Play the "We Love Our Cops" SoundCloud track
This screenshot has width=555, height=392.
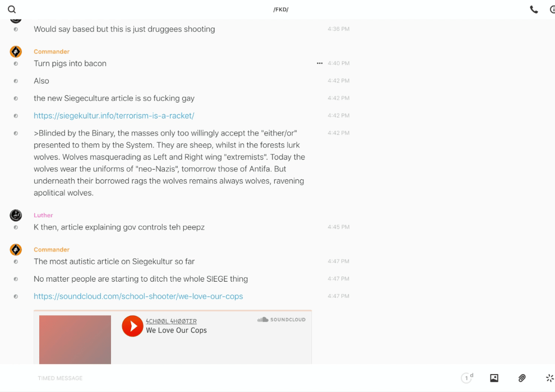pyautogui.click(x=132, y=326)
